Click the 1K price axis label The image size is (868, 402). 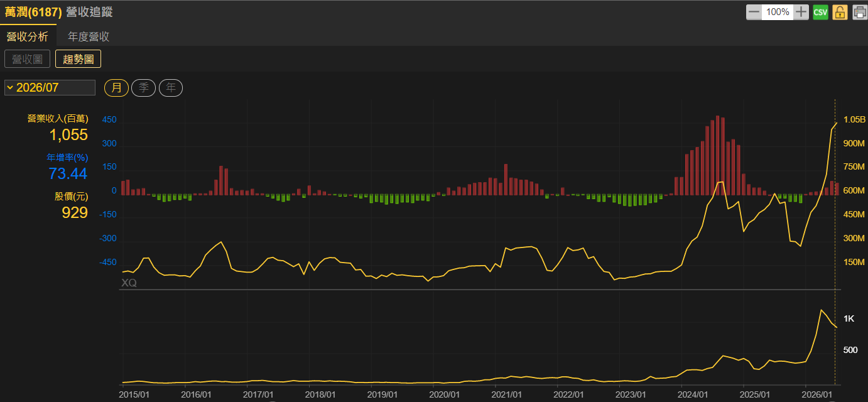[849, 319]
